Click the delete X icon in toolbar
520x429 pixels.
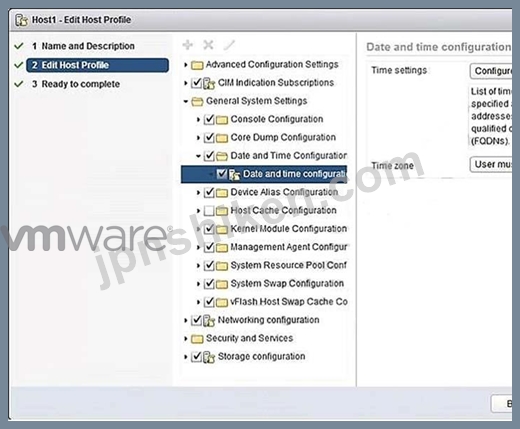[208, 45]
